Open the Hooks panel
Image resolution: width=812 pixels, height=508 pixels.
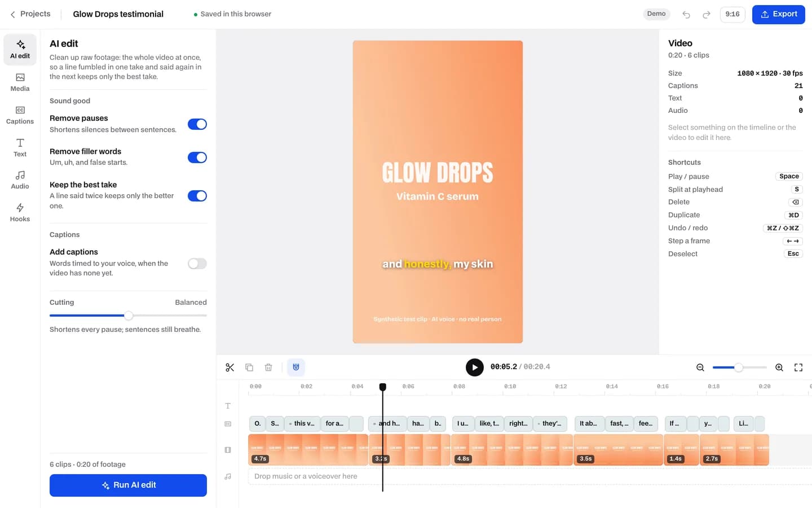pyautogui.click(x=20, y=213)
